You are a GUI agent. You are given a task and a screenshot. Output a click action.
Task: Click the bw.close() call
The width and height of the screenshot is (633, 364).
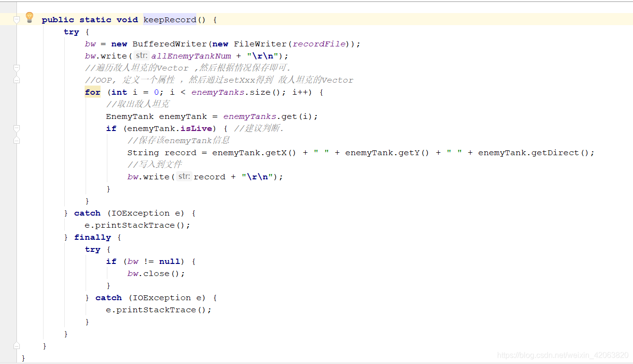point(156,274)
